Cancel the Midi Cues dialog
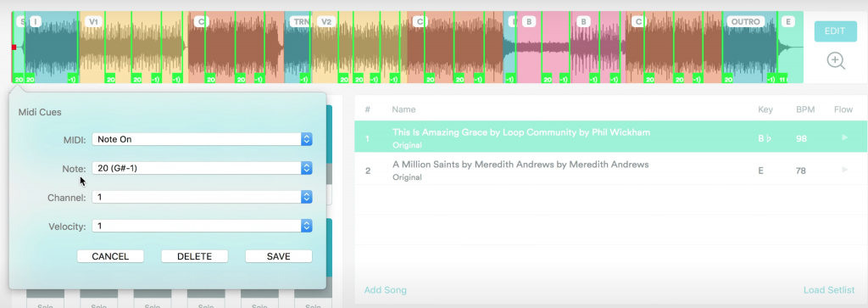 click(x=110, y=256)
